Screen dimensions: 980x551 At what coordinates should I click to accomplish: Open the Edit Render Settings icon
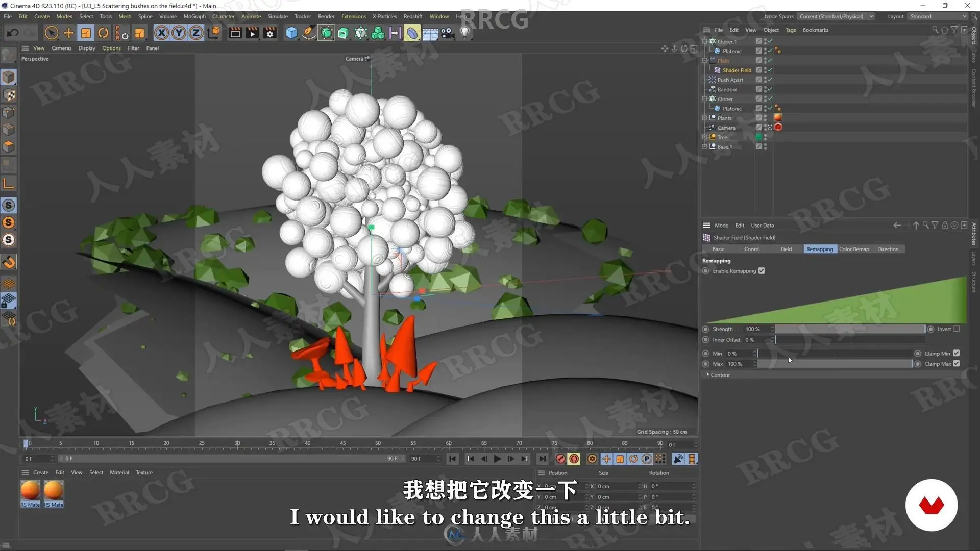click(270, 33)
